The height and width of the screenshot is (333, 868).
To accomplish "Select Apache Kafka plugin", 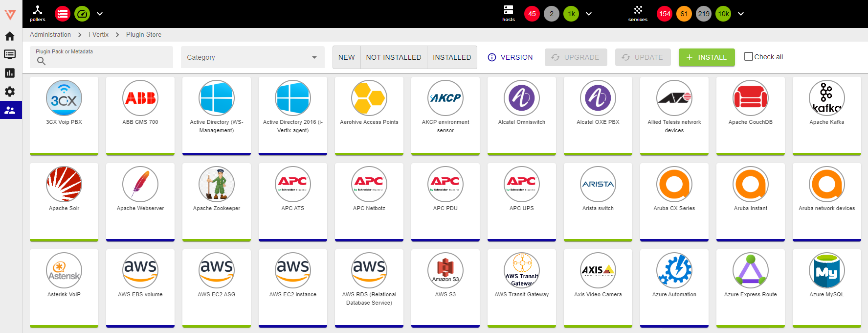I will pyautogui.click(x=827, y=116).
